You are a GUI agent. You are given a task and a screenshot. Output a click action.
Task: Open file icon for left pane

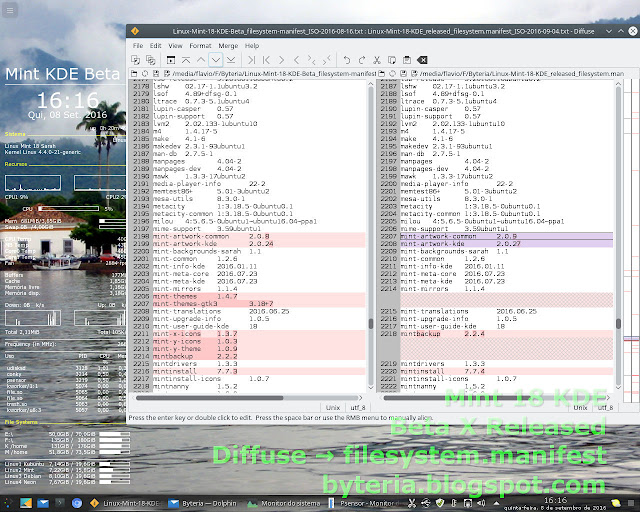pos(134,73)
